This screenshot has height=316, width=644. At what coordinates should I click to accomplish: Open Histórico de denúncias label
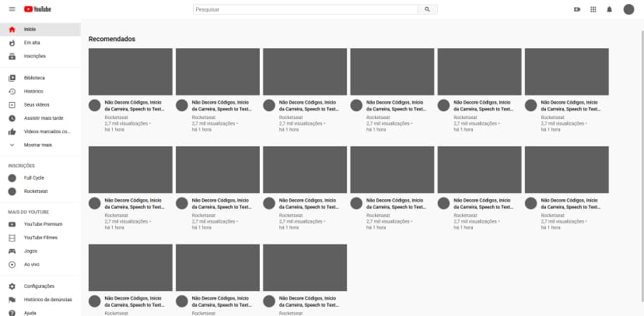47,300
